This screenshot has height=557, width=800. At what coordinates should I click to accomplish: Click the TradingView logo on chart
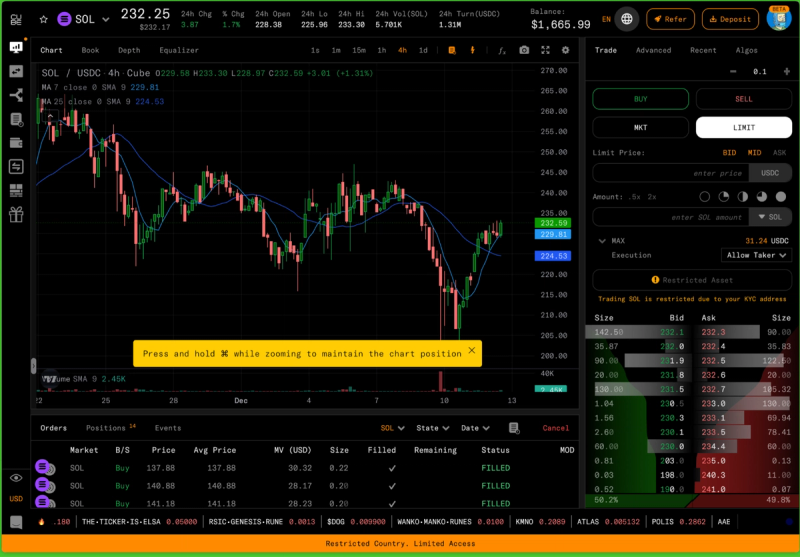(49, 379)
